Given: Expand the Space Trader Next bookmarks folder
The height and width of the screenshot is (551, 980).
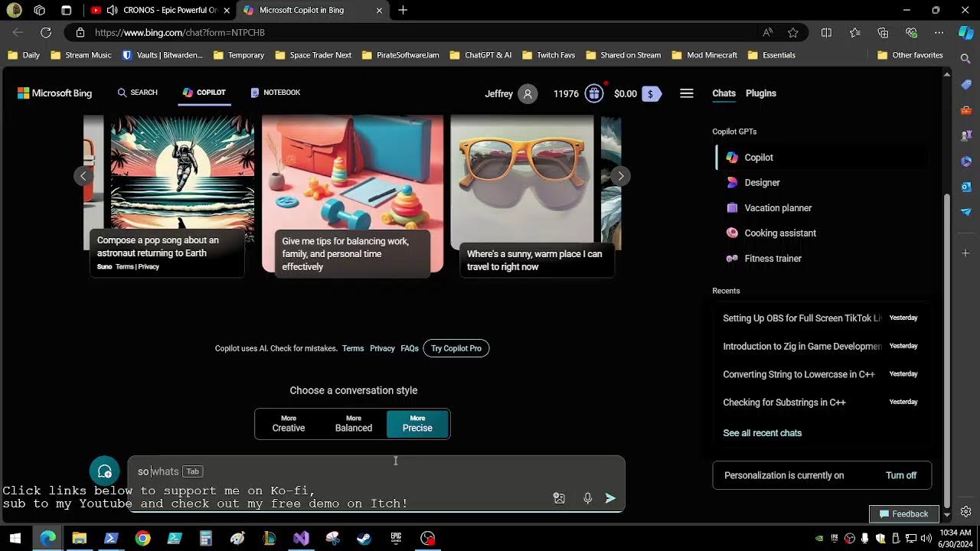Looking at the screenshot, I should click(x=312, y=55).
